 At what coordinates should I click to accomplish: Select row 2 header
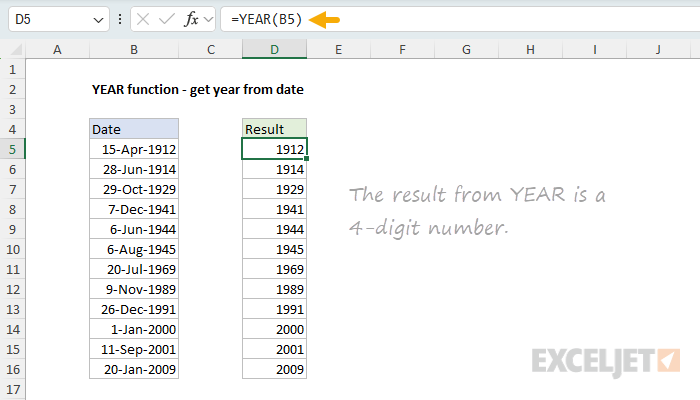(12, 90)
